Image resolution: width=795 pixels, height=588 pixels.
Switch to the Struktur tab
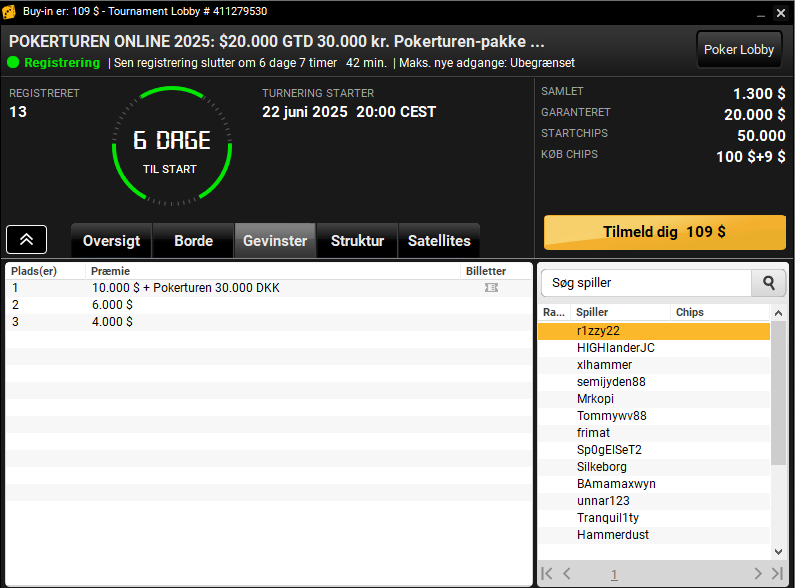(357, 241)
